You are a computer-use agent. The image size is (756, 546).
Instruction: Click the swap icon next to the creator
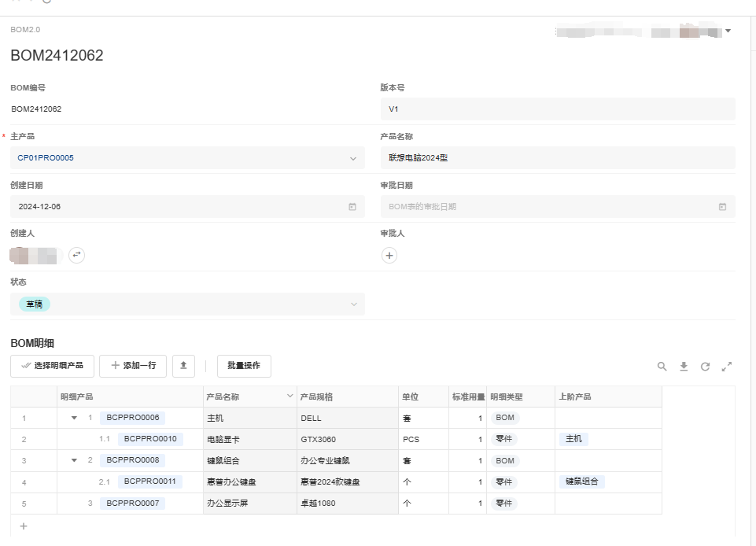pyautogui.click(x=76, y=255)
